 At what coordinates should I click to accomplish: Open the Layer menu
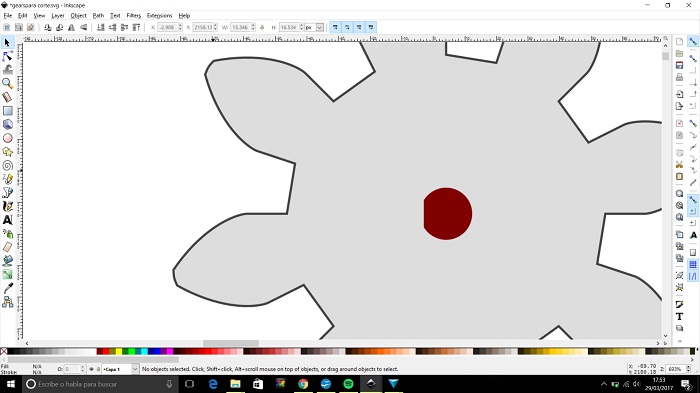(x=58, y=16)
